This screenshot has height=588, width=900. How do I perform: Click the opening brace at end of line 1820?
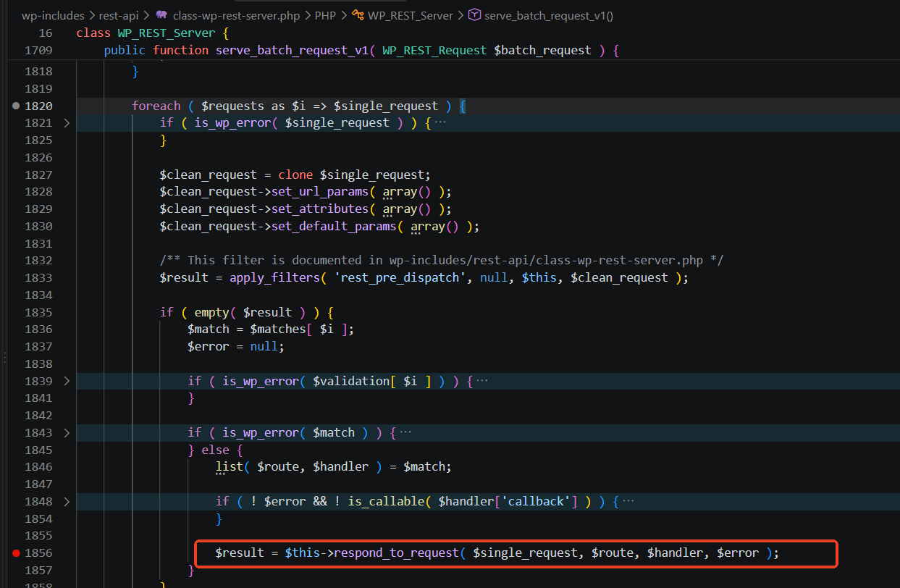click(x=463, y=106)
